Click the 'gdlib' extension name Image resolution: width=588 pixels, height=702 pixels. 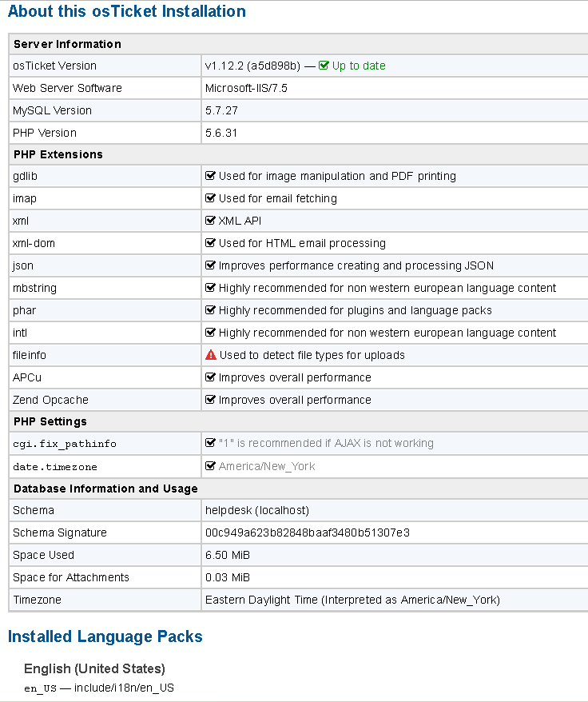(x=25, y=177)
